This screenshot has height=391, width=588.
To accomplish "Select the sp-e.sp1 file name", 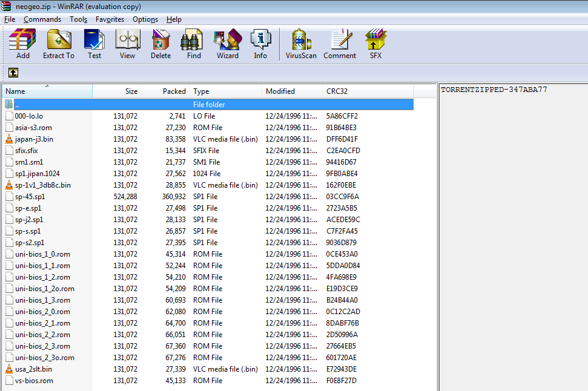I will [28, 208].
